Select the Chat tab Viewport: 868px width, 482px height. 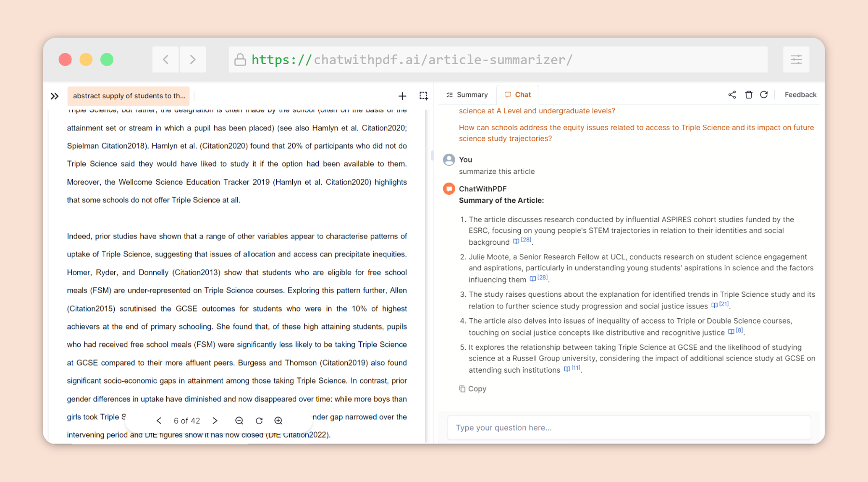pos(517,94)
